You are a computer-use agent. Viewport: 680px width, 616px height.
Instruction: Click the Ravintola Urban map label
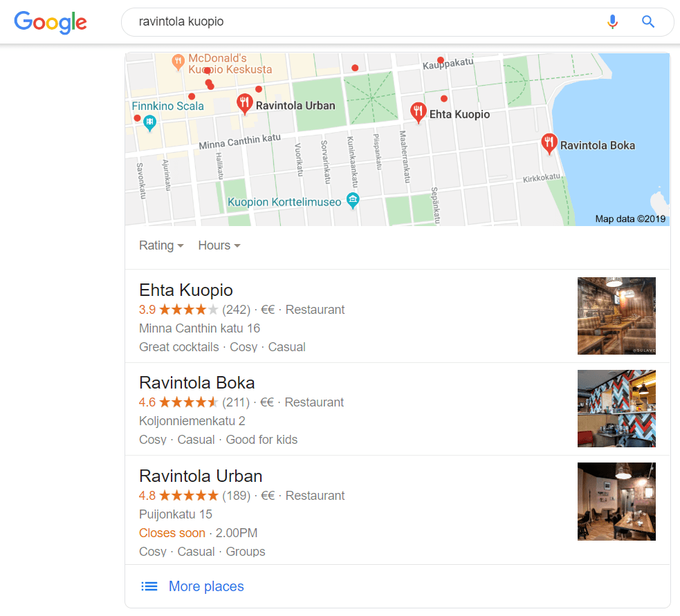click(295, 105)
